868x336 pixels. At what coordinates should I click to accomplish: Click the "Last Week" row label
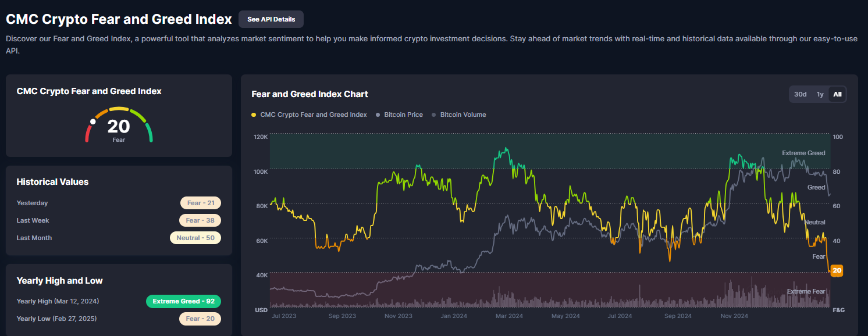[33, 220]
